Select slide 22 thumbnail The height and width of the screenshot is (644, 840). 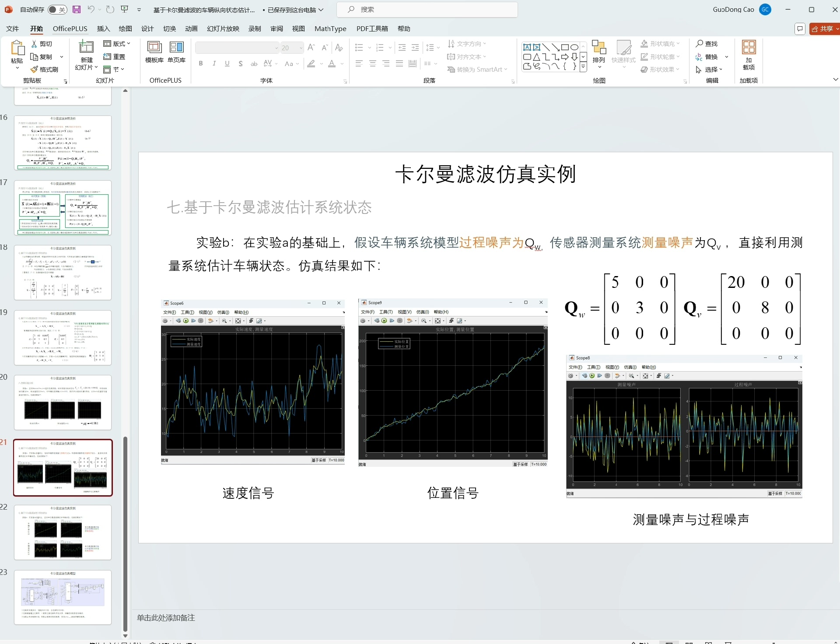point(63,532)
